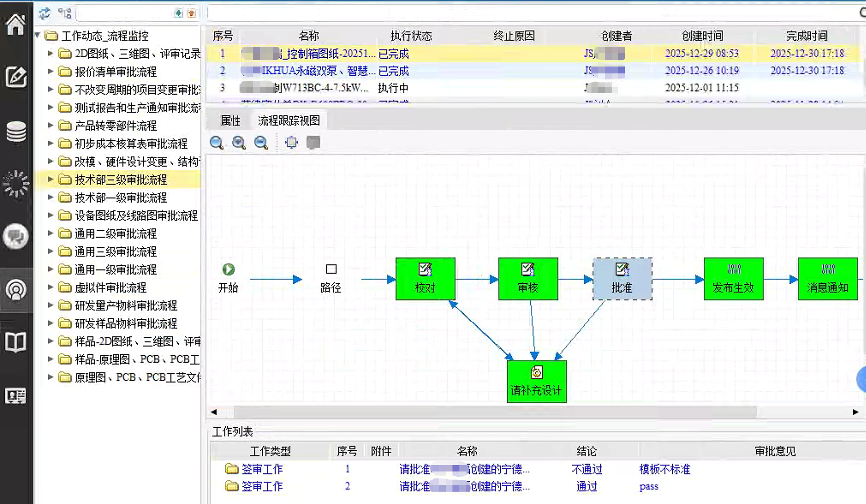
Task: Select the 通用三级审批流程 tree item
Action: [115, 252]
